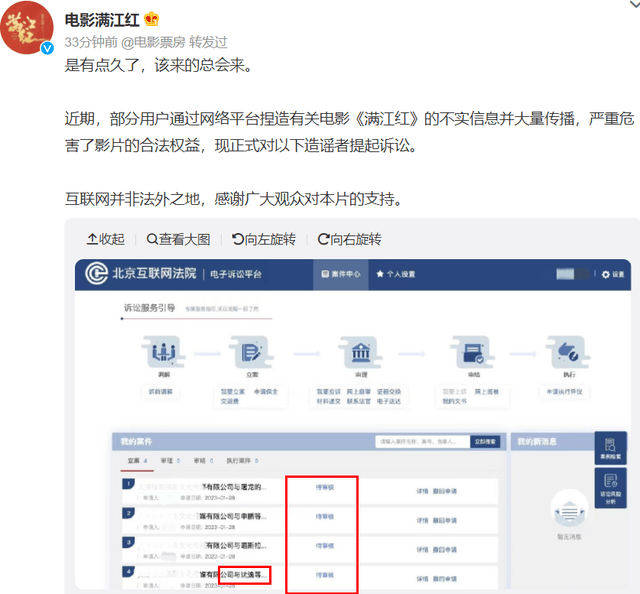The image size is (640, 594).
Task: Open 详情 for case number 4
Action: 422,579
